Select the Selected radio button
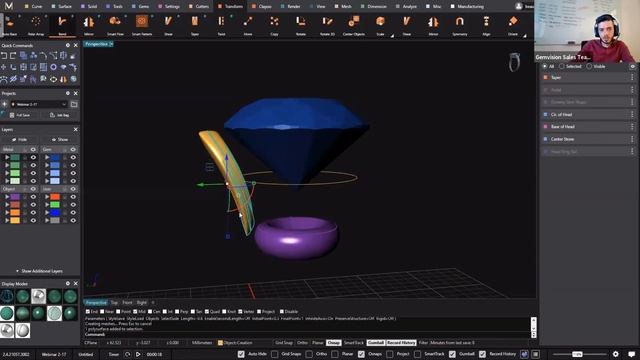 (x=562, y=66)
